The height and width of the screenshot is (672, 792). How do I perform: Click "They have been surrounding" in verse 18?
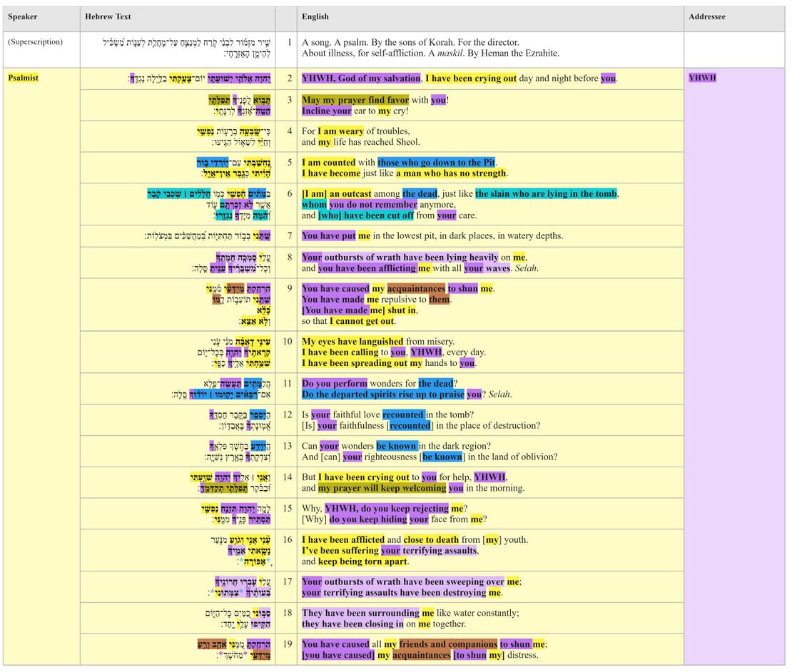(360, 613)
